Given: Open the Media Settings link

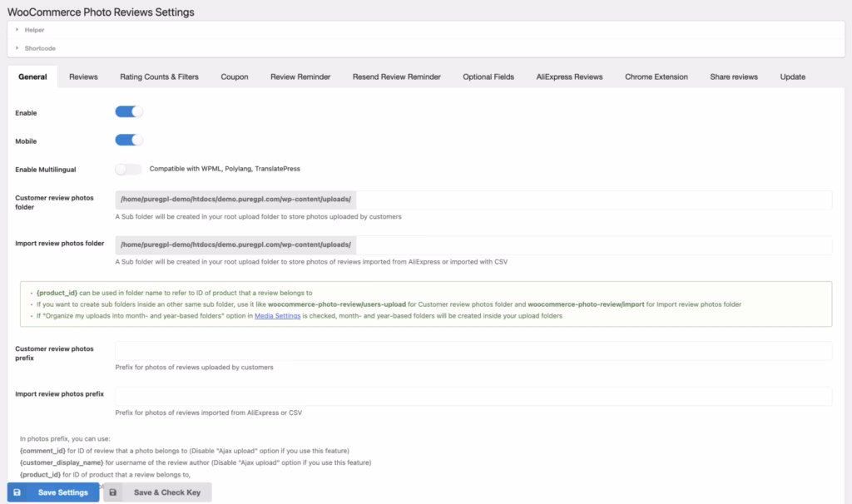Looking at the screenshot, I should 277,315.
